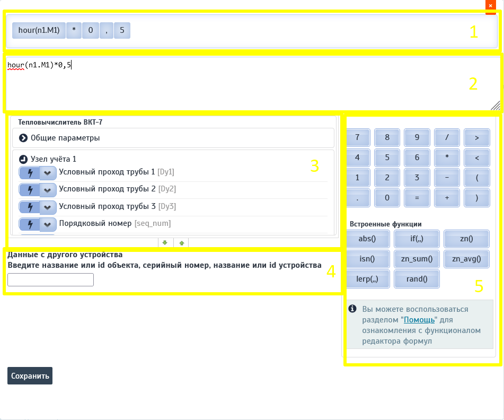Viewport: 504px width, 420px height.
Task: Click lightning icon for Условный проход трубы 1
Action: pos(29,173)
